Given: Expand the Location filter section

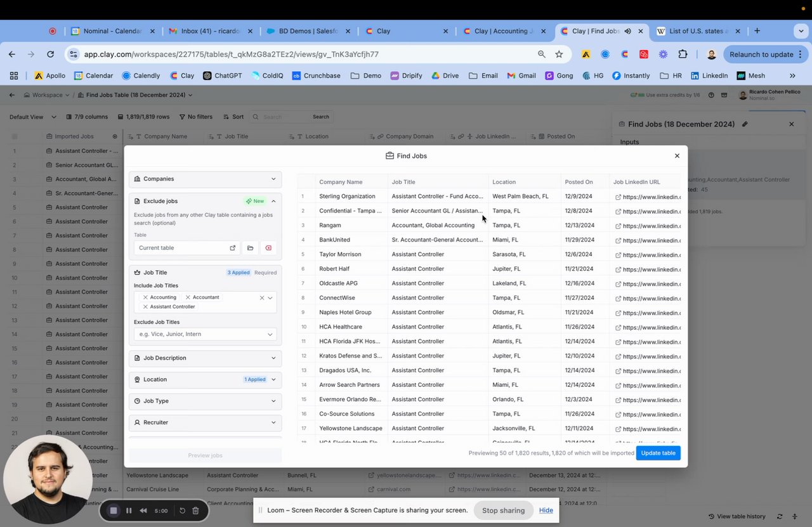Looking at the screenshot, I should pos(205,380).
